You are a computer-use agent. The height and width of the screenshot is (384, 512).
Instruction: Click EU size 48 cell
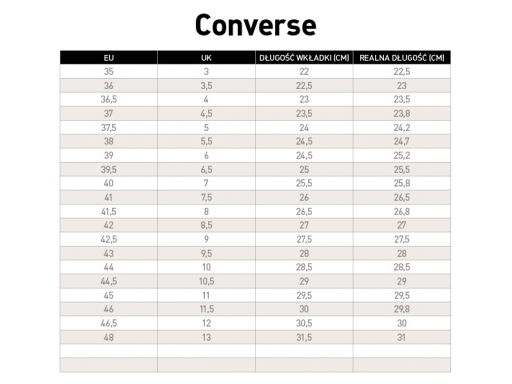point(109,337)
